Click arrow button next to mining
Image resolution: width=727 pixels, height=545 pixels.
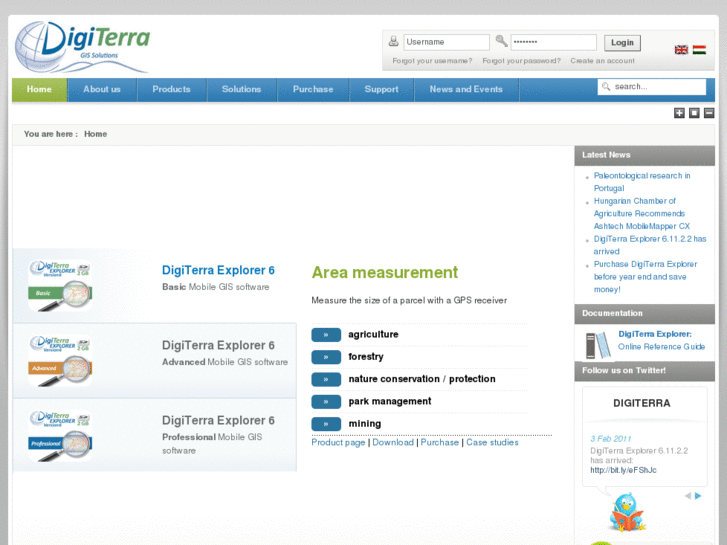pyautogui.click(x=326, y=423)
